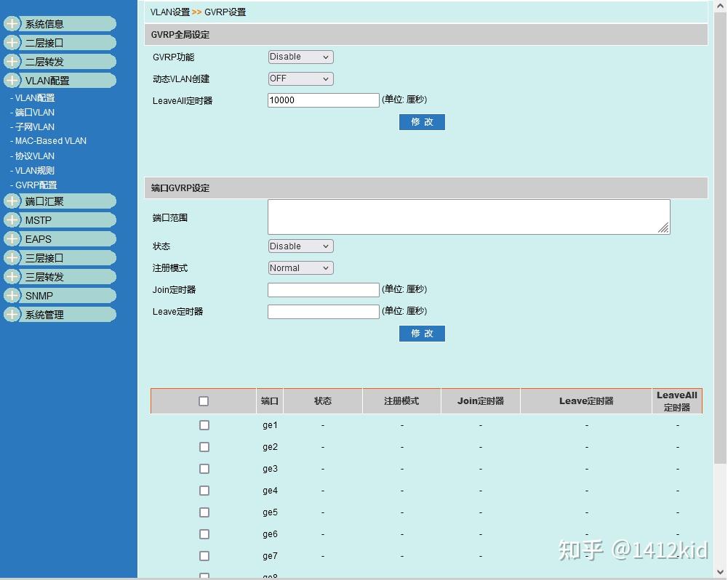728x580 pixels.
Task: Click the ge5 port name cell
Action: [x=270, y=512]
